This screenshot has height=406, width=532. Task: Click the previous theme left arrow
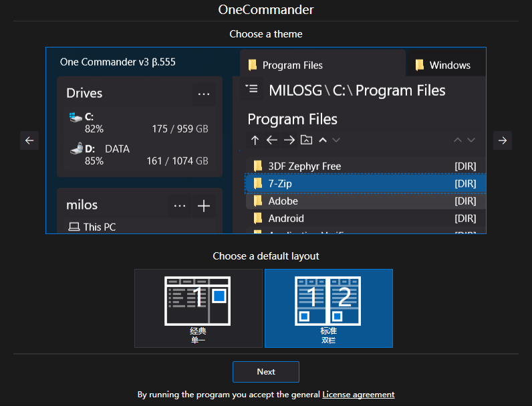29,140
